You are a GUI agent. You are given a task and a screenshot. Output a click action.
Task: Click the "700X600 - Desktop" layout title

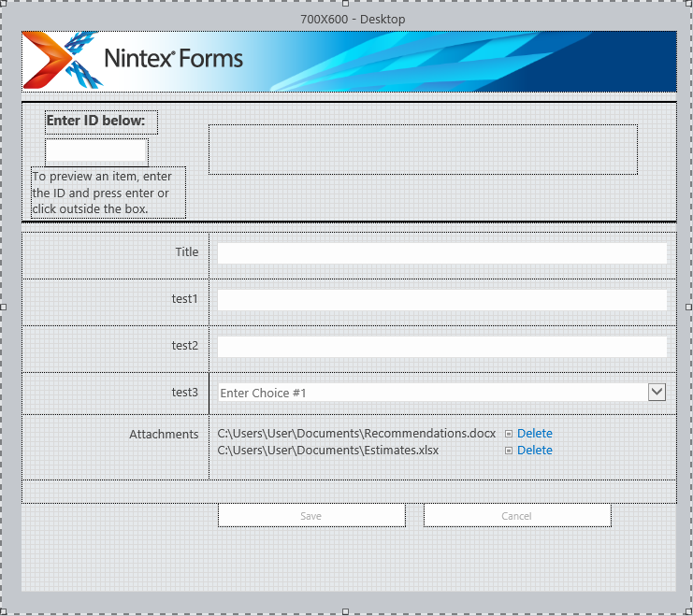click(x=353, y=20)
